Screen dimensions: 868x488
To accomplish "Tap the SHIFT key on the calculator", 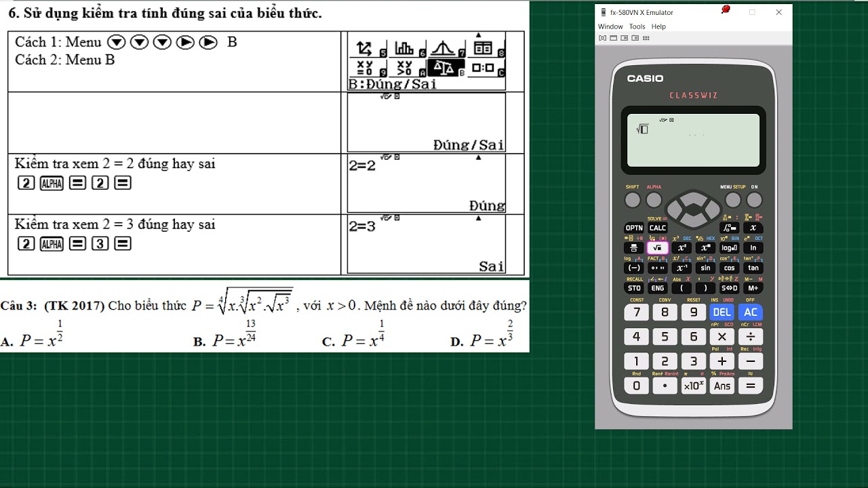I will [x=633, y=200].
